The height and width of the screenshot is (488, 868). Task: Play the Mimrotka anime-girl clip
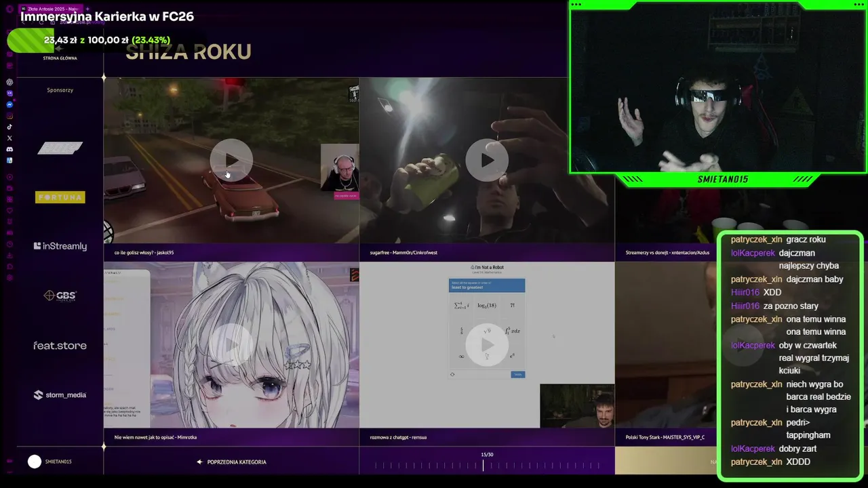pos(231,345)
